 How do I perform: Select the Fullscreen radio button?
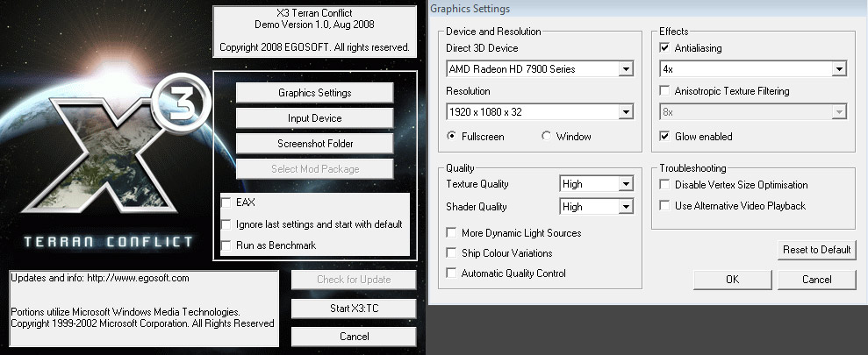point(452,136)
